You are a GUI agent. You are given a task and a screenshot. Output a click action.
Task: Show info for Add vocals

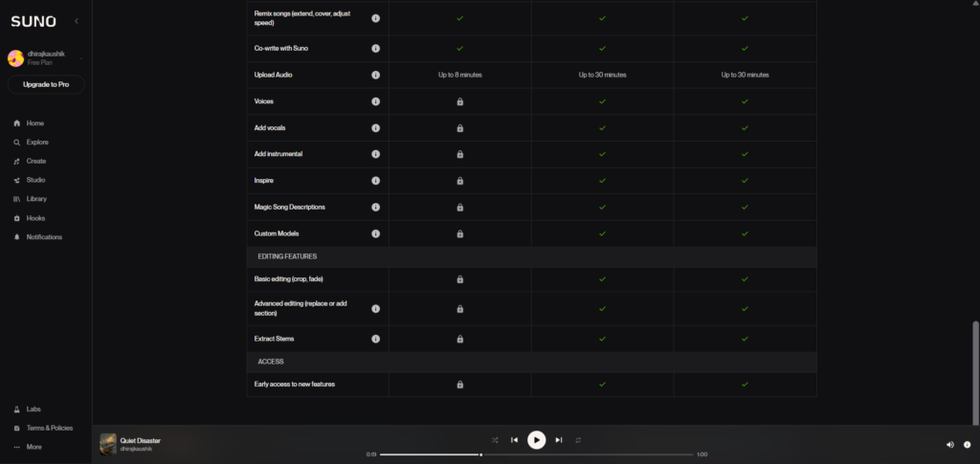(375, 128)
